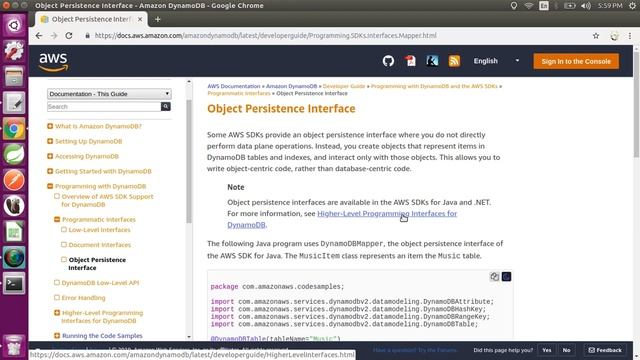Open the Files manager from the dock
Image resolution: width=640 pixels, height=360 pixels.
click(14, 77)
